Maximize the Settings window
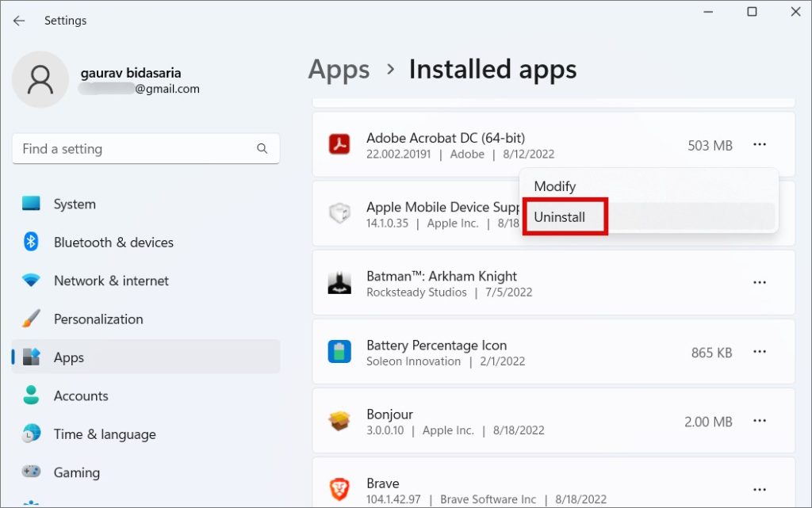Image resolution: width=812 pixels, height=508 pixels. (x=752, y=11)
